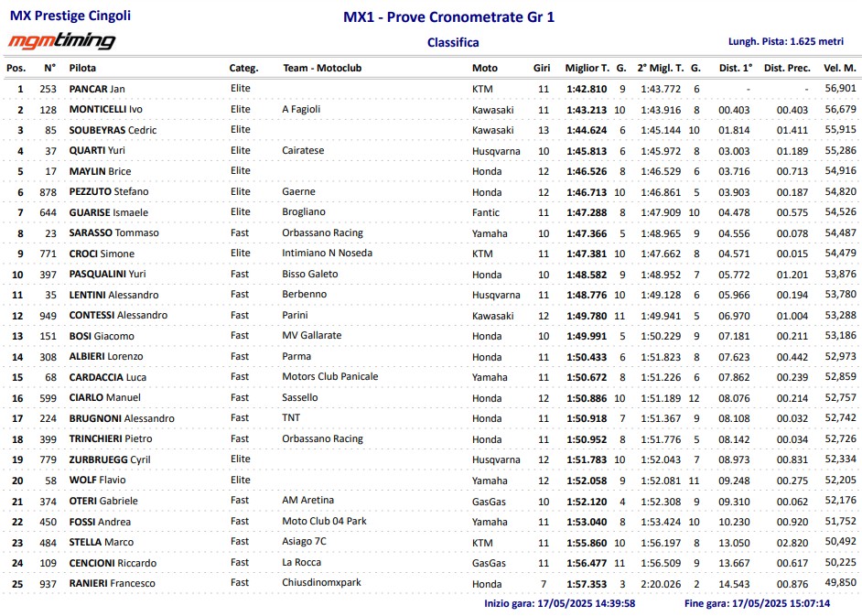Click the Dist. Prec. column header
The width and height of the screenshot is (862, 616).
tap(787, 69)
